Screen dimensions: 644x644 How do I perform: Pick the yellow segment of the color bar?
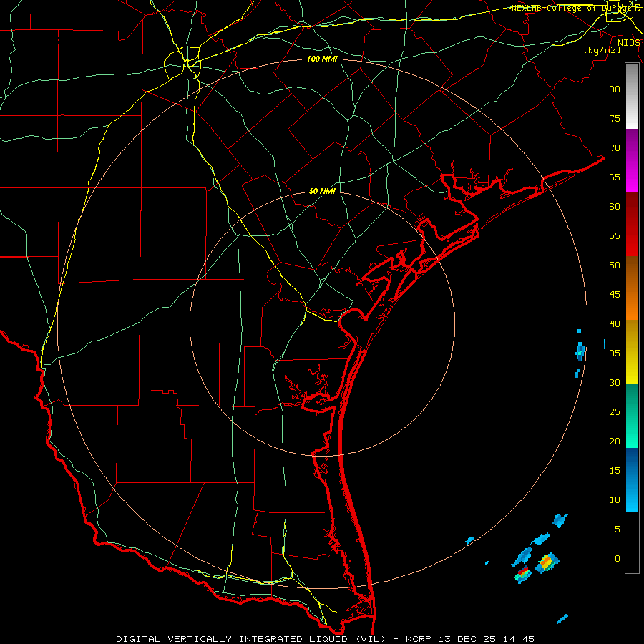(632, 352)
